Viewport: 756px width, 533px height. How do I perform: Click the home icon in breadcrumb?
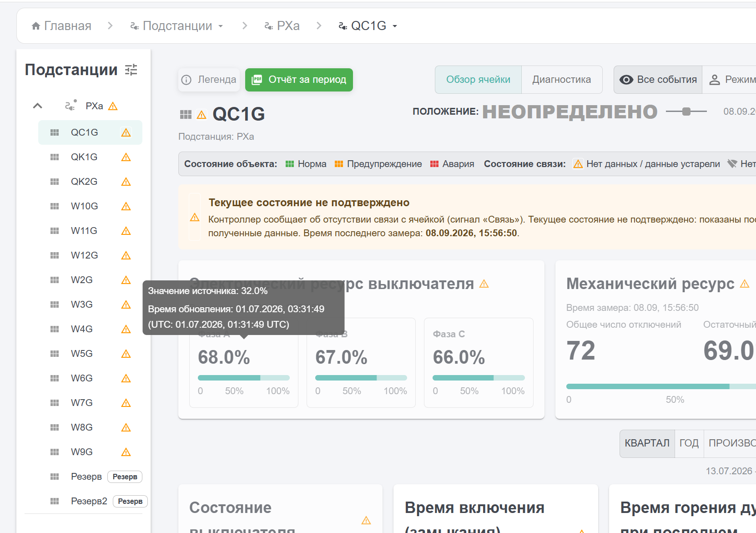36,26
